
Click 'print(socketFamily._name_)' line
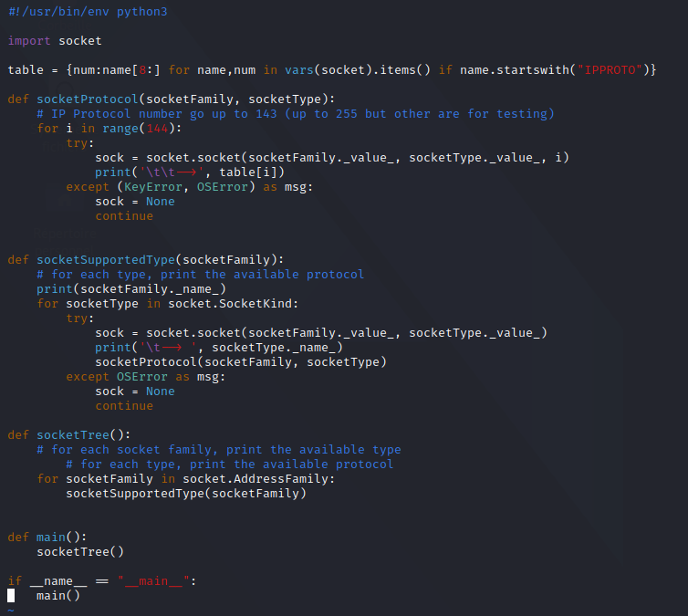click(131, 289)
